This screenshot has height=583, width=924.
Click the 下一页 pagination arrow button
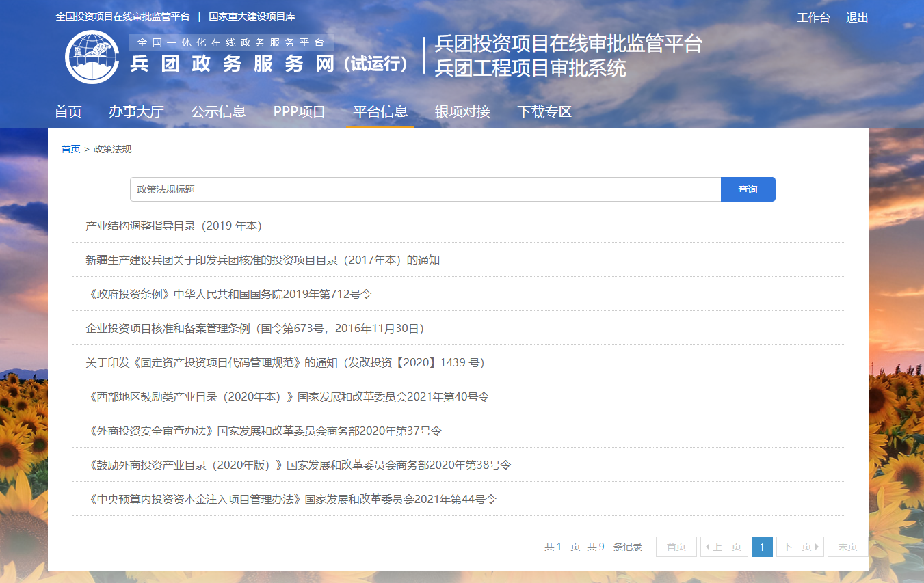800,547
